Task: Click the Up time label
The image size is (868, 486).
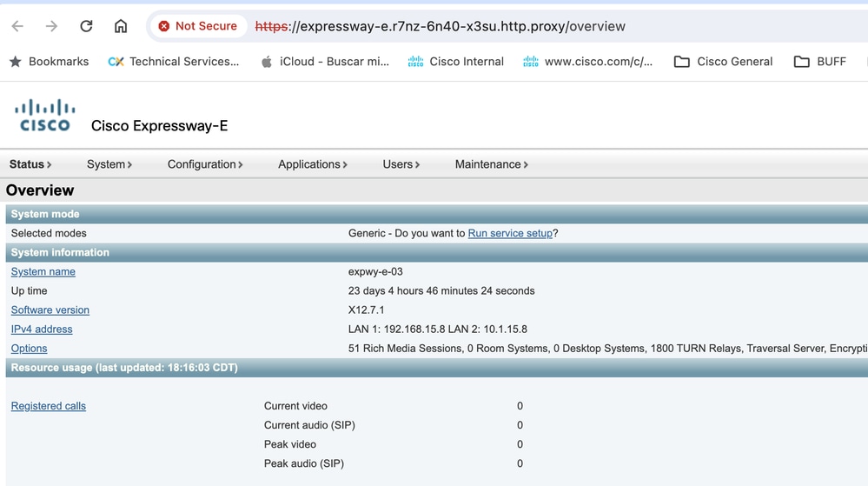Action: [29, 291]
